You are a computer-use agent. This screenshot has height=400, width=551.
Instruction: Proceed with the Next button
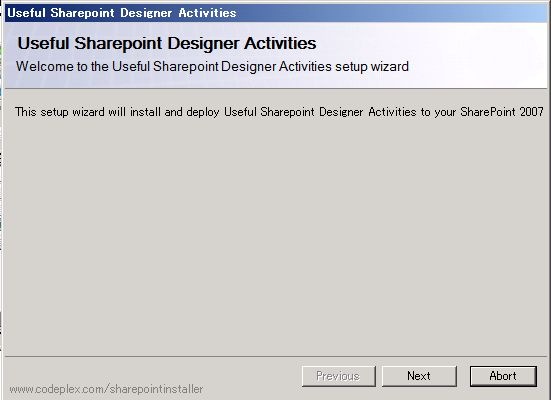pyautogui.click(x=419, y=376)
